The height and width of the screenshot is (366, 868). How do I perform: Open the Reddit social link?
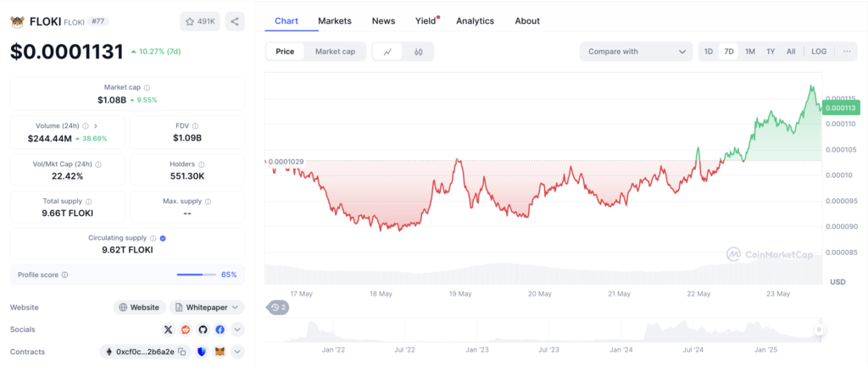[186, 330]
